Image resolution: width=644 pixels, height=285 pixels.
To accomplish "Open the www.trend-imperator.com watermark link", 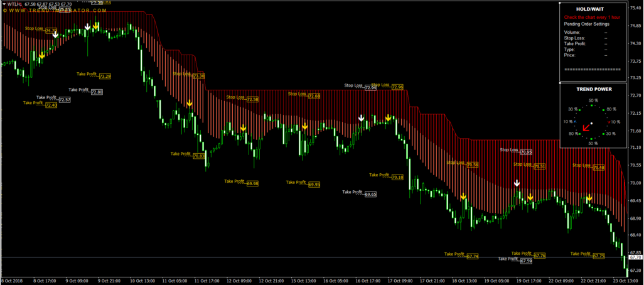I will pyautogui.click(x=52, y=11).
